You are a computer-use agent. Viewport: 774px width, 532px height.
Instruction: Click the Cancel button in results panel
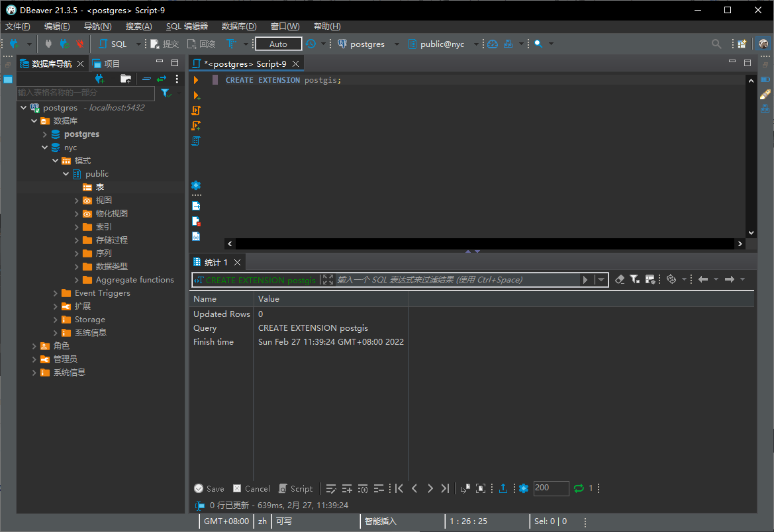point(252,488)
